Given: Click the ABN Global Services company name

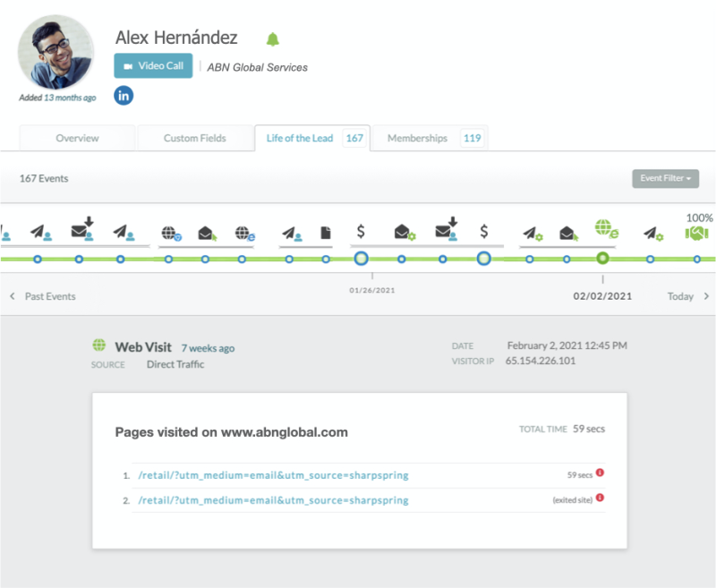Looking at the screenshot, I should click(258, 67).
